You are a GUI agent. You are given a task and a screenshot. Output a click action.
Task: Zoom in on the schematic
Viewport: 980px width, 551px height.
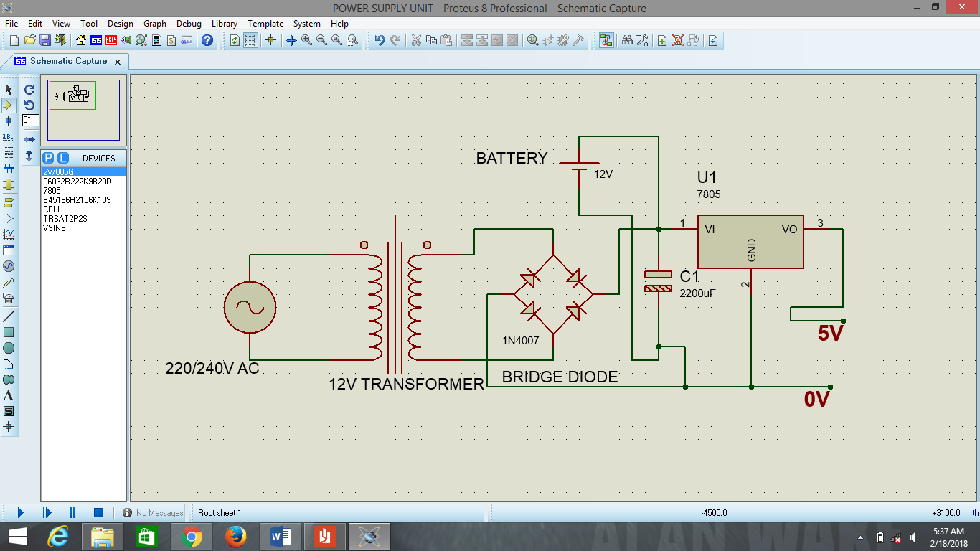pyautogui.click(x=305, y=40)
